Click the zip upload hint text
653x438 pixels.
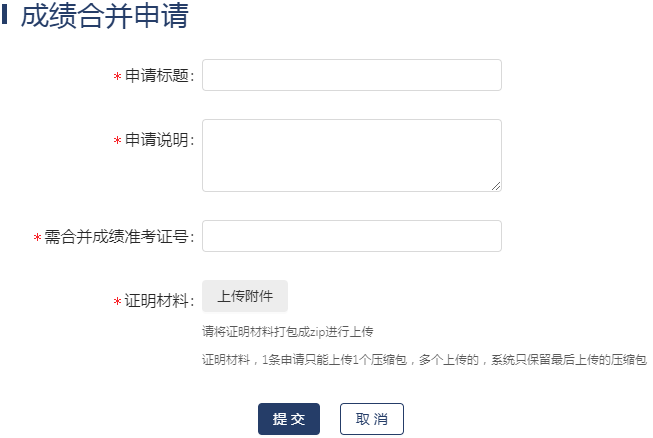[x=287, y=331]
